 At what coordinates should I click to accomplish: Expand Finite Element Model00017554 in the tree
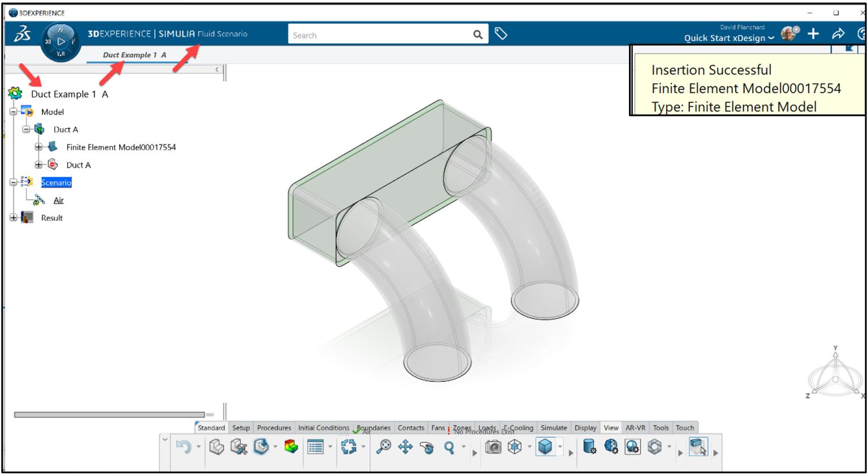(39, 147)
